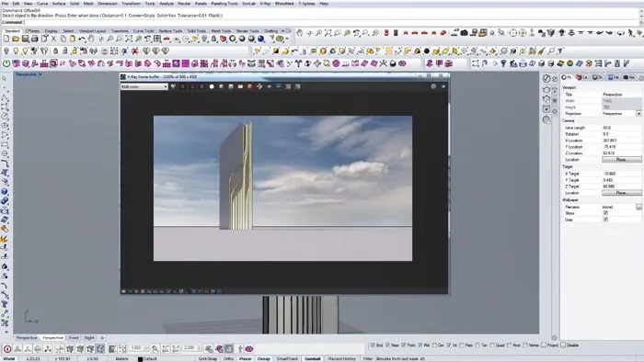This screenshot has width=644, height=362.
Task: Toggle Gumball in status bar
Action: point(312,358)
